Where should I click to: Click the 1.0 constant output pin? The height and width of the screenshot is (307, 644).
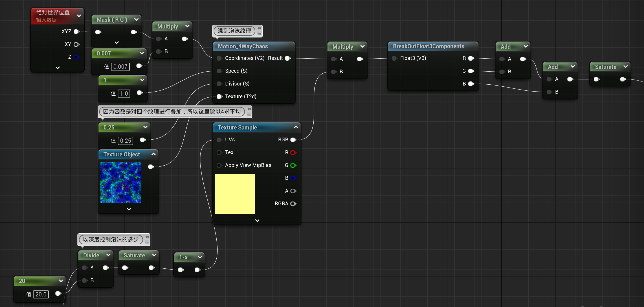(140, 93)
